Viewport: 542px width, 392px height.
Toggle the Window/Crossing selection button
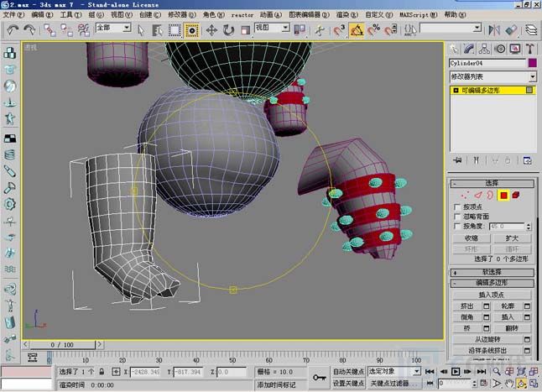[191, 30]
